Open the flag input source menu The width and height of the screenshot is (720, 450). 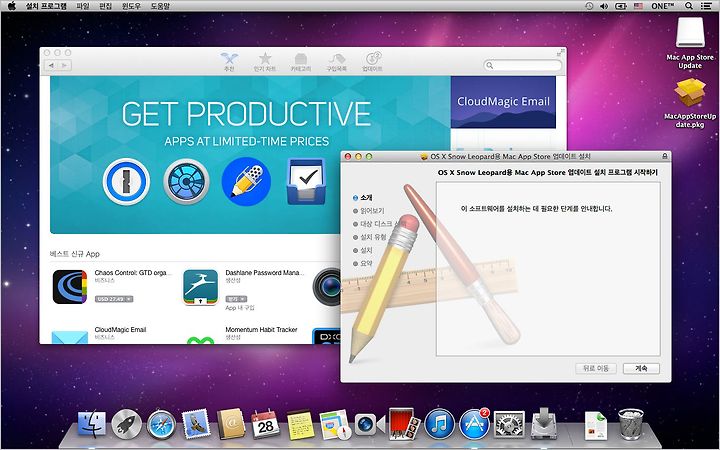(638, 6)
